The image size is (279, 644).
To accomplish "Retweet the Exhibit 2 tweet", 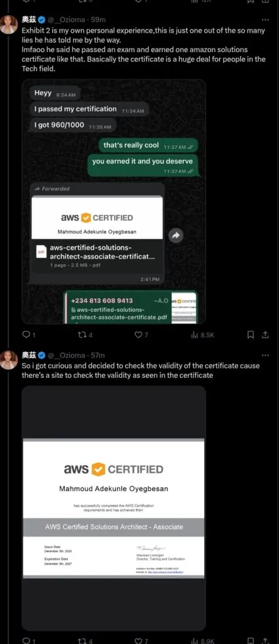I will (x=86, y=335).
